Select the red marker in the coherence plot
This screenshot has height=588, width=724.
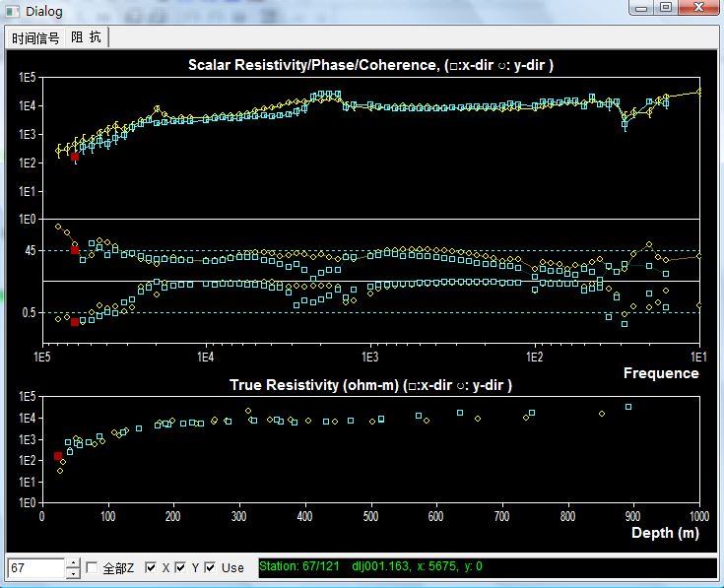tap(75, 322)
